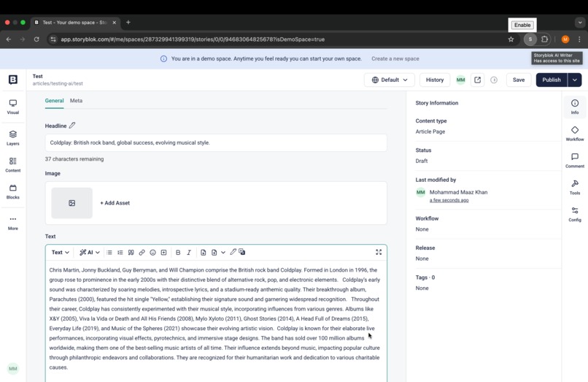Insert bullet list in text editor

tap(109, 253)
